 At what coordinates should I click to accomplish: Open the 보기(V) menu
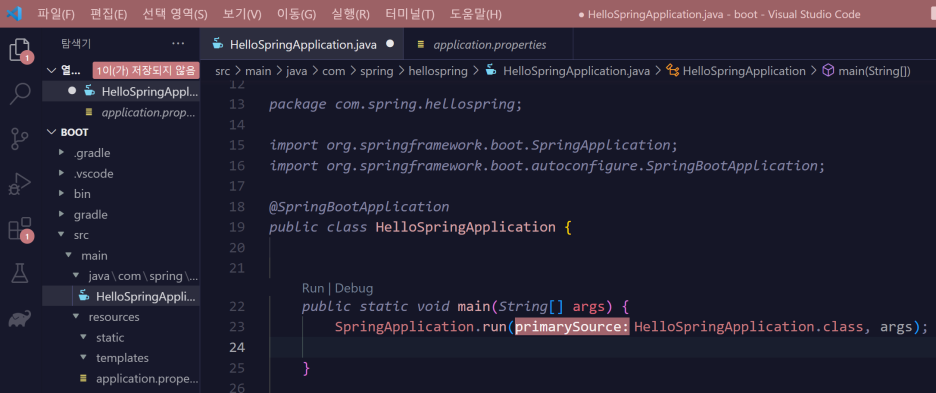point(242,14)
